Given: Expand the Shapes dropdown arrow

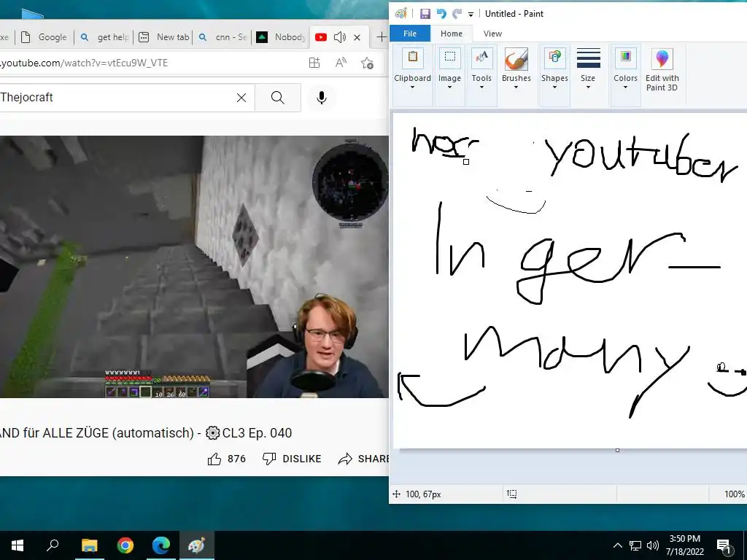Looking at the screenshot, I should 554,87.
